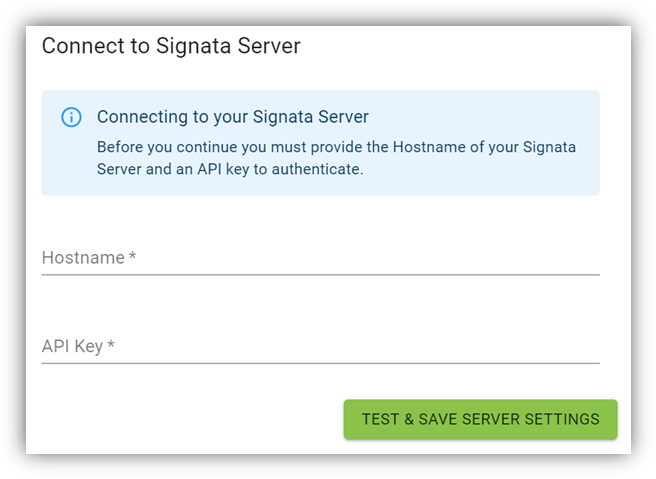The width and height of the screenshot is (656, 479).
Task: Click the info alert description text
Action: [336, 158]
